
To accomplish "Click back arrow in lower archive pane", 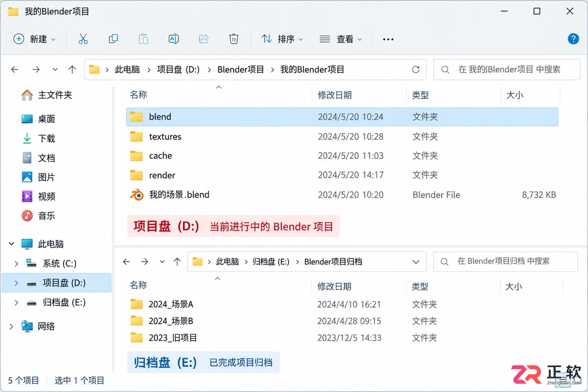I will pos(127,261).
